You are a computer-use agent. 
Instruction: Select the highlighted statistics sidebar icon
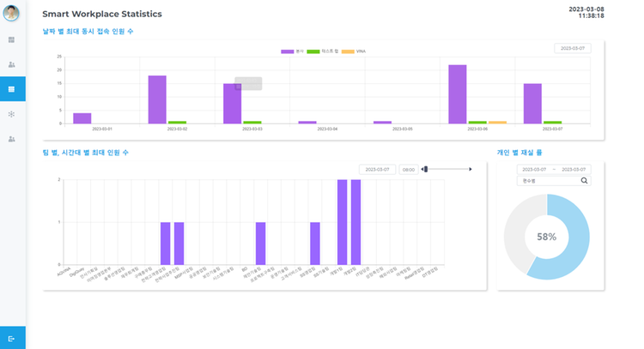tap(12, 89)
